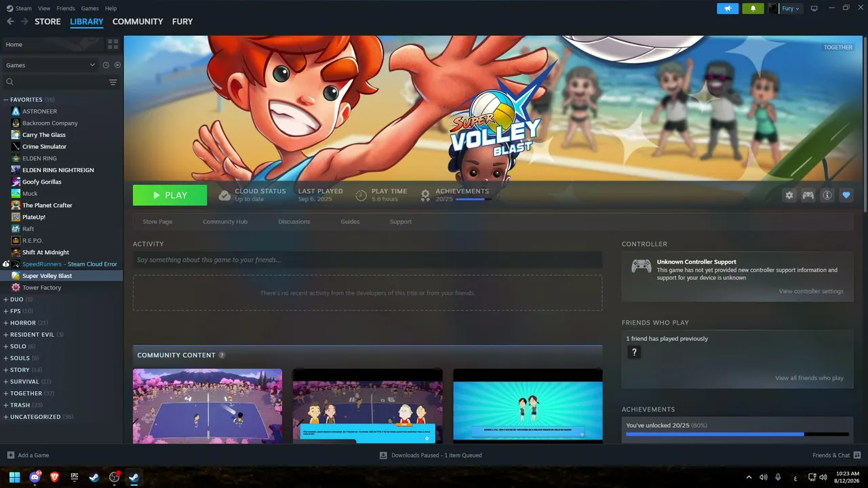Go to the COMMUNITY tab

[x=138, y=22]
